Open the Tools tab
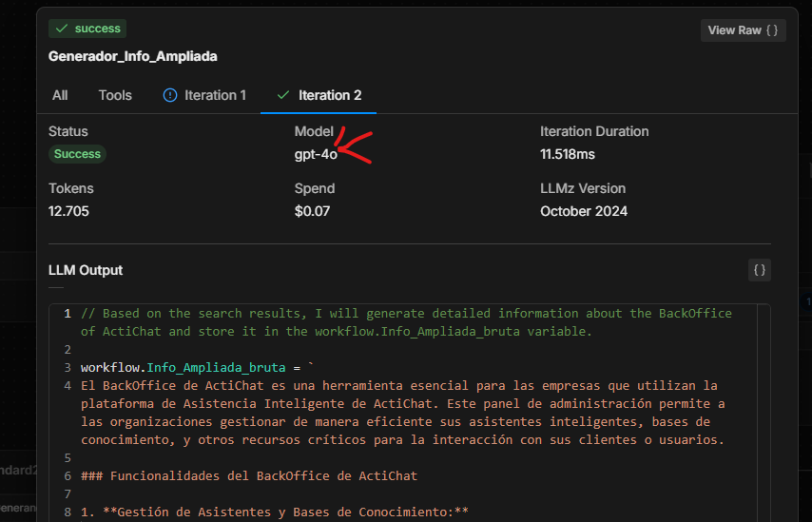 (115, 95)
